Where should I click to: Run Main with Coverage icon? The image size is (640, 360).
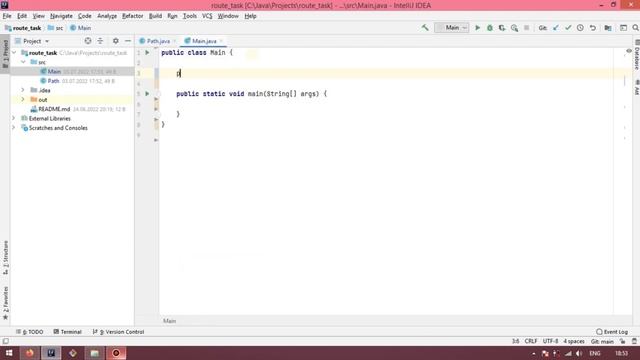(502, 28)
